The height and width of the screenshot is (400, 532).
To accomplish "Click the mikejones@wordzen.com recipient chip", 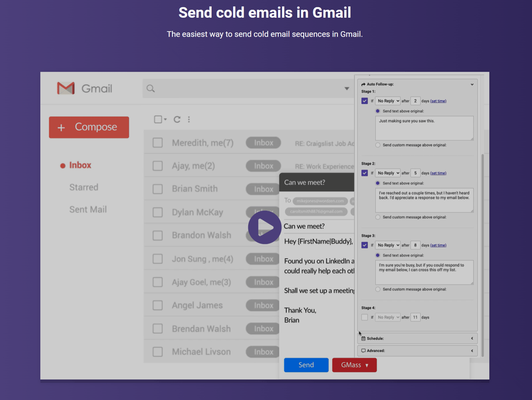I will (320, 201).
